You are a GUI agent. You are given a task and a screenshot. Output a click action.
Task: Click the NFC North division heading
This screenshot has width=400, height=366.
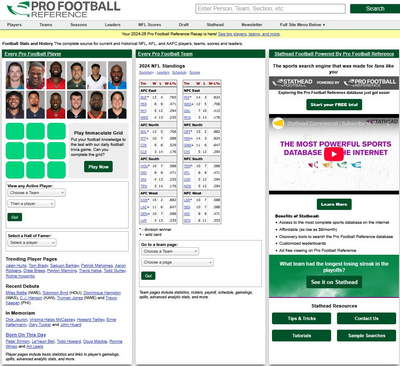coord(192,125)
